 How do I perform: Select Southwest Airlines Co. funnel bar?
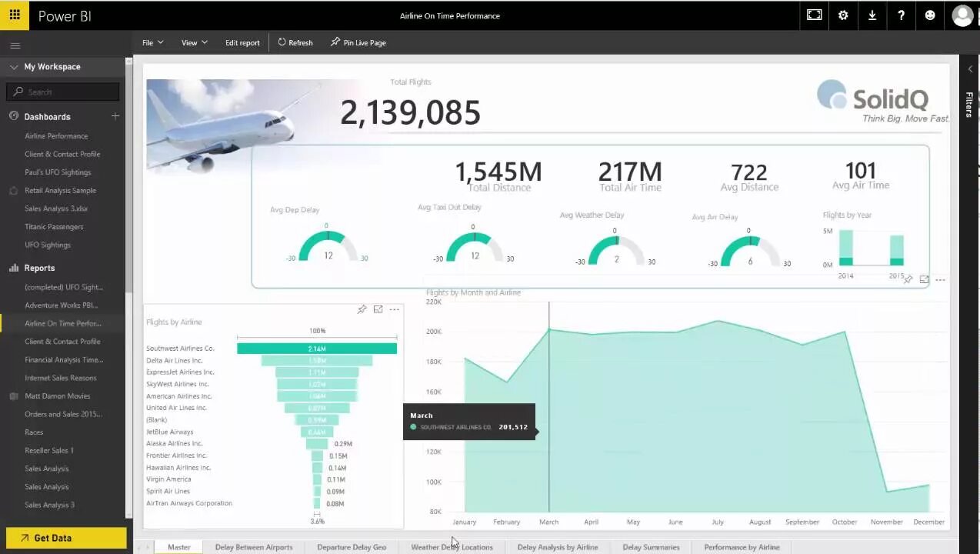pos(317,349)
